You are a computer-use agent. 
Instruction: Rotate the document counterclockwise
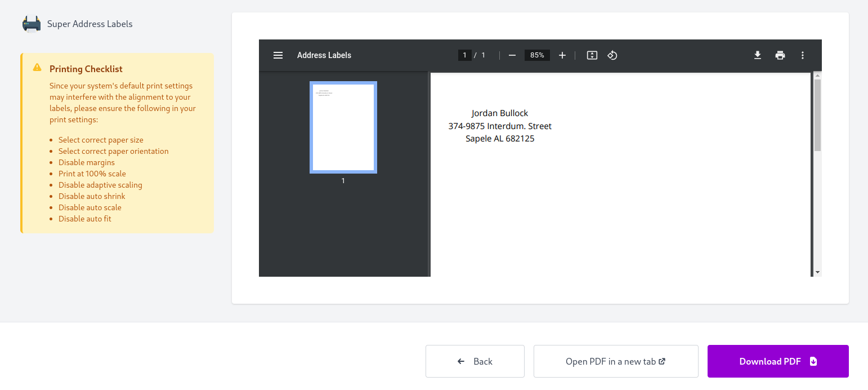click(612, 55)
